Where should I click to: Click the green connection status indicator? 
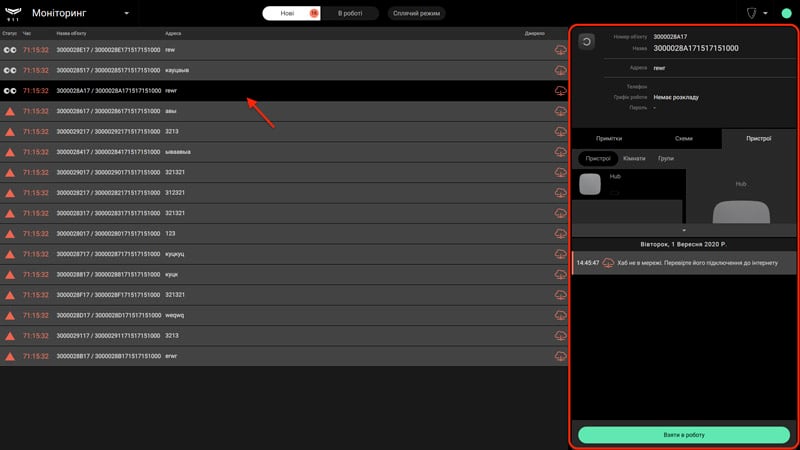click(x=786, y=13)
